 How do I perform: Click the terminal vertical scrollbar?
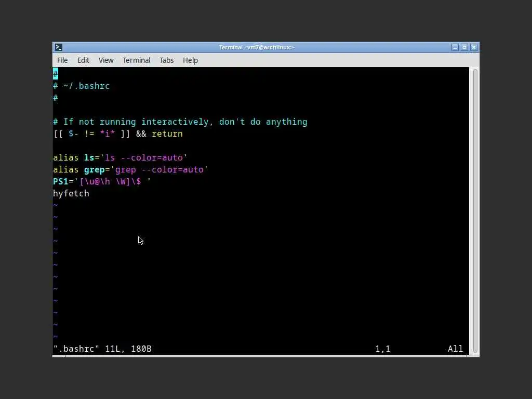click(475, 211)
